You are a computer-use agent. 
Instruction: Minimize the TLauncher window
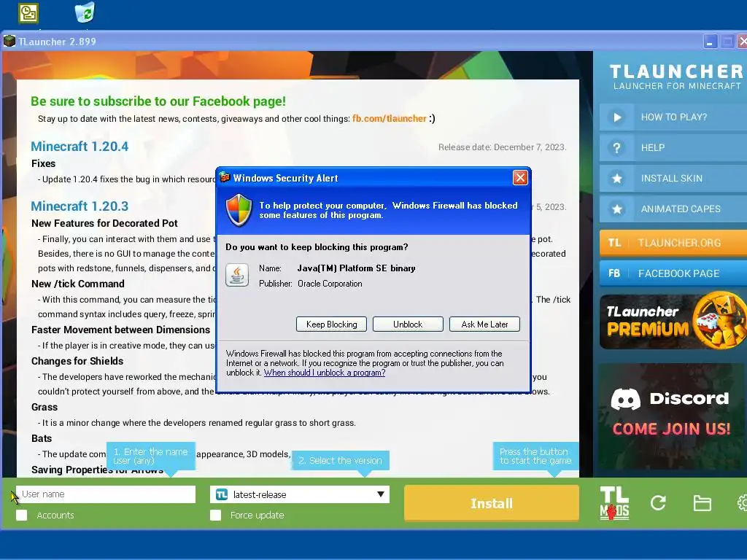click(x=710, y=42)
